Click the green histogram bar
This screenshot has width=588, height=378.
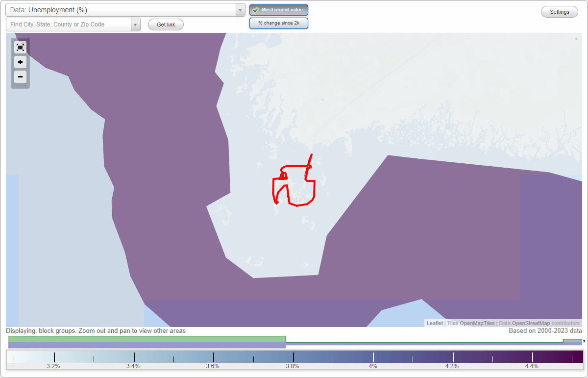(147, 339)
